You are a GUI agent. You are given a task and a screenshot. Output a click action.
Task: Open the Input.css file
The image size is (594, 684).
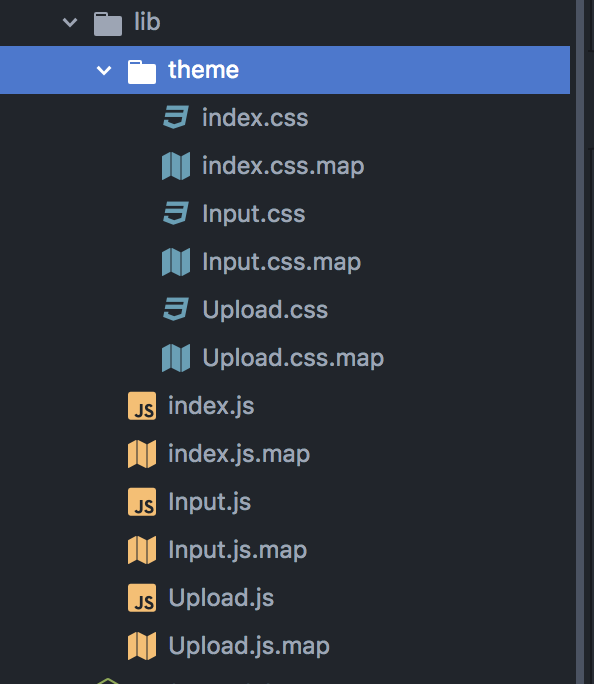(254, 214)
